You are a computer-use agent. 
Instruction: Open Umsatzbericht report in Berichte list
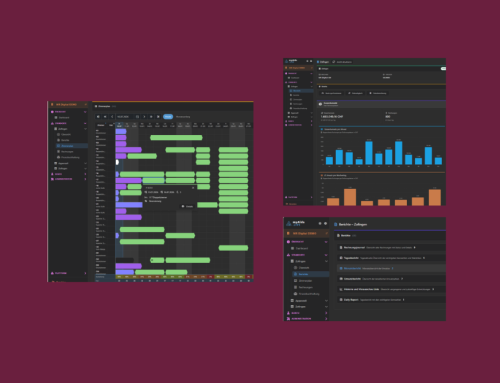(392, 279)
